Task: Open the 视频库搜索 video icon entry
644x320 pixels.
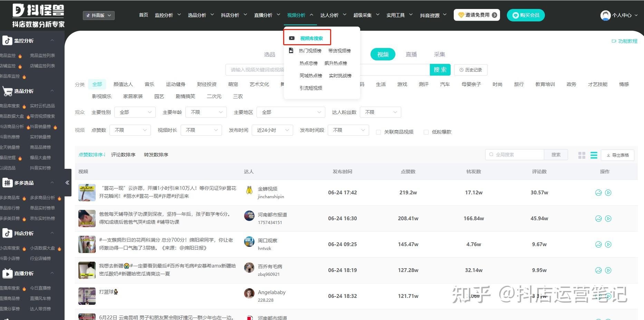Action: point(292,38)
